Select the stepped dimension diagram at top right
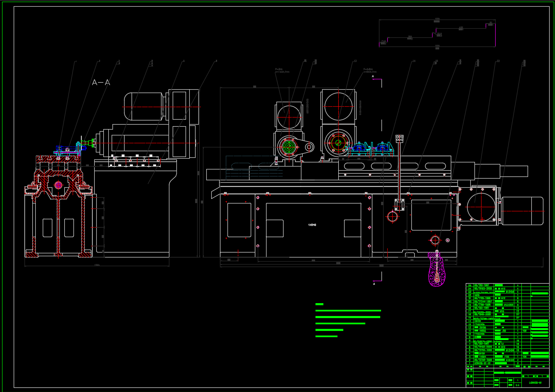The image size is (555, 392). (437, 33)
